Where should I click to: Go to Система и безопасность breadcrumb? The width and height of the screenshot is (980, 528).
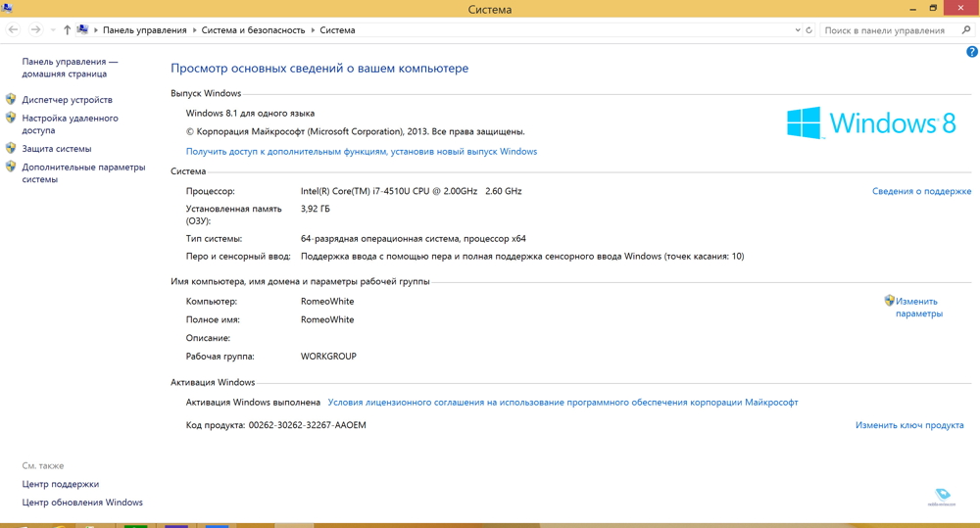tap(253, 30)
